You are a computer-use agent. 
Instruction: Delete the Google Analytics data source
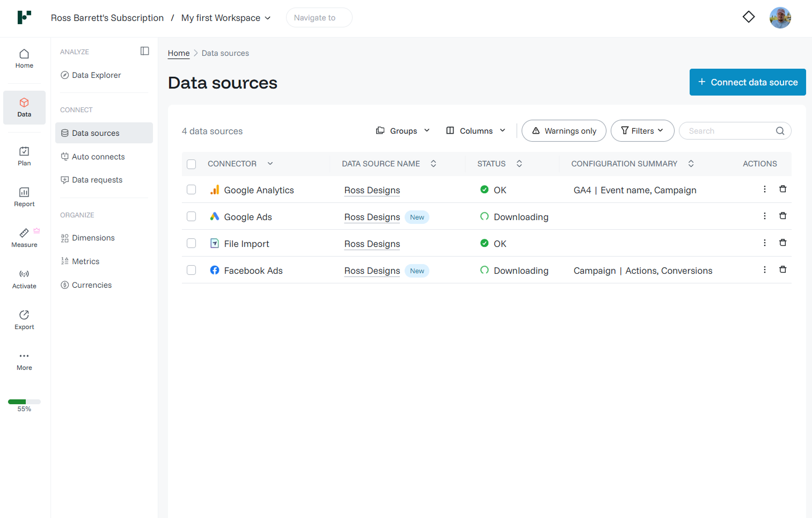tap(783, 189)
